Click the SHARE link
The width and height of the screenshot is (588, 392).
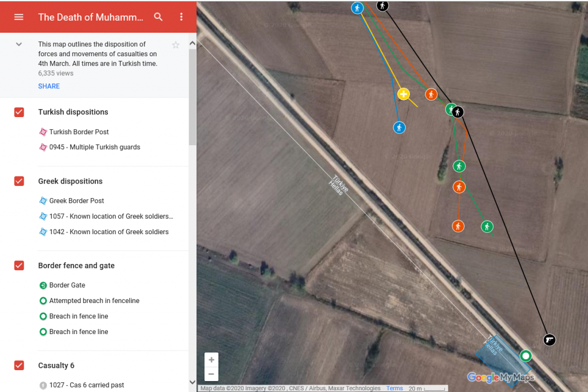pyautogui.click(x=49, y=86)
